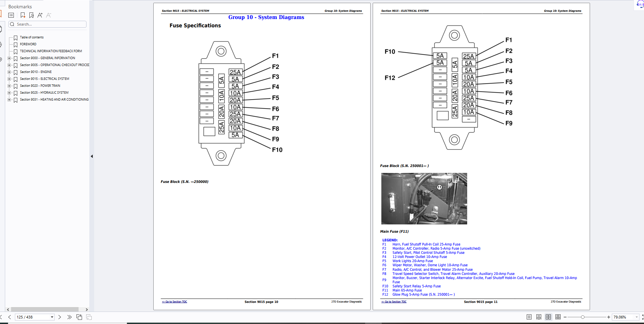Click Go to Section TOC link on page 11
644x324 pixels.
pyautogui.click(x=394, y=302)
